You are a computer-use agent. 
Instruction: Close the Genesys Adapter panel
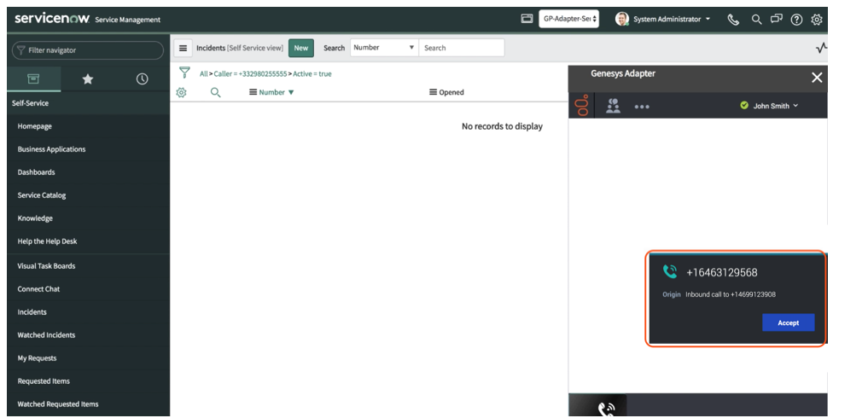817,78
